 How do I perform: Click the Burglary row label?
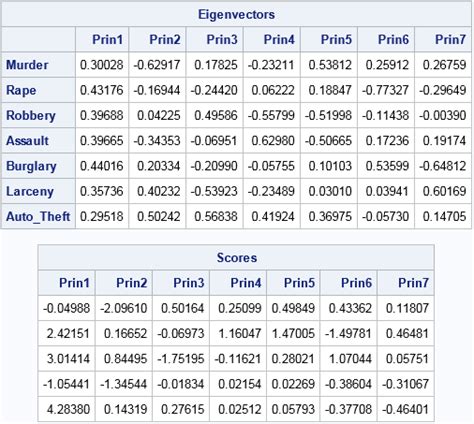31,166
